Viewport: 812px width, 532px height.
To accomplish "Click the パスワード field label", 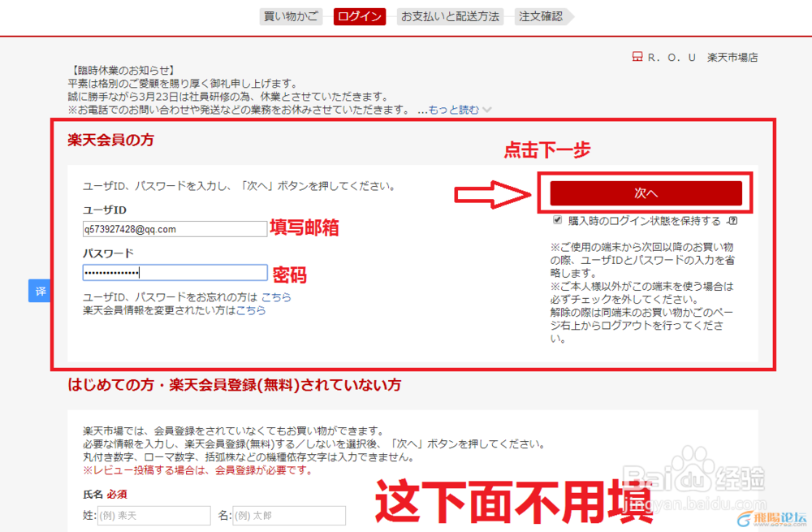I will (x=108, y=253).
